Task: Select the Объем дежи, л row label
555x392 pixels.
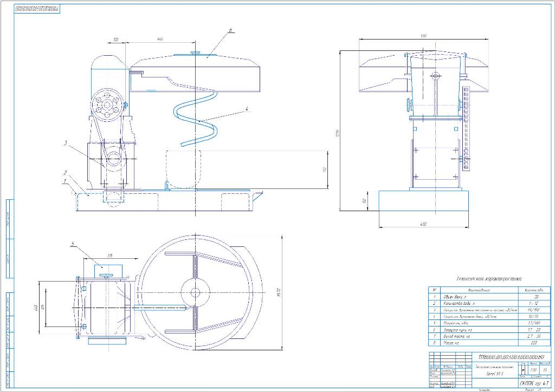Action: pos(455,297)
